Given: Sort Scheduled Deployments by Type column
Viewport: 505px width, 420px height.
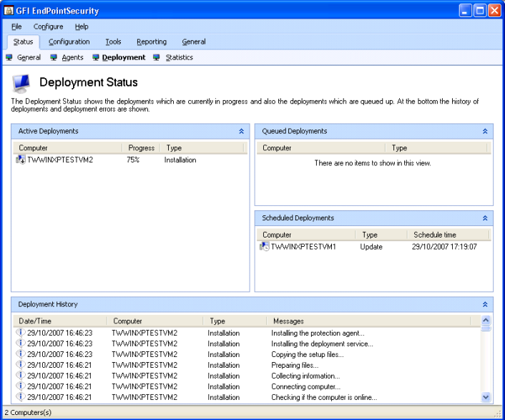Looking at the screenshot, I should click(381, 235).
